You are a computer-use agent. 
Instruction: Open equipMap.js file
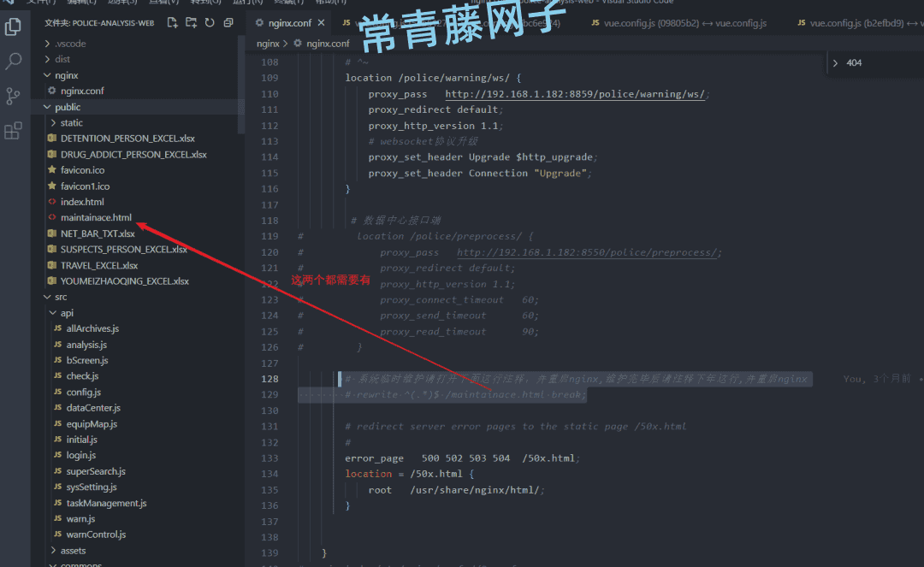coord(92,424)
